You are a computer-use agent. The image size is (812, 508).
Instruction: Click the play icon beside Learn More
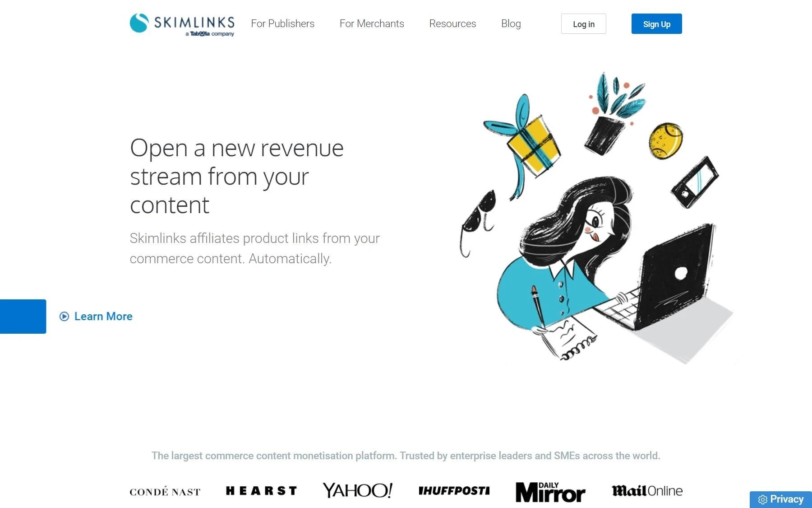pos(65,317)
